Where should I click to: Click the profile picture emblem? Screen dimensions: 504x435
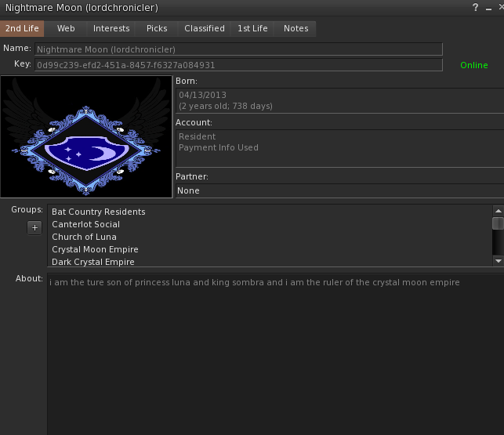(x=86, y=136)
